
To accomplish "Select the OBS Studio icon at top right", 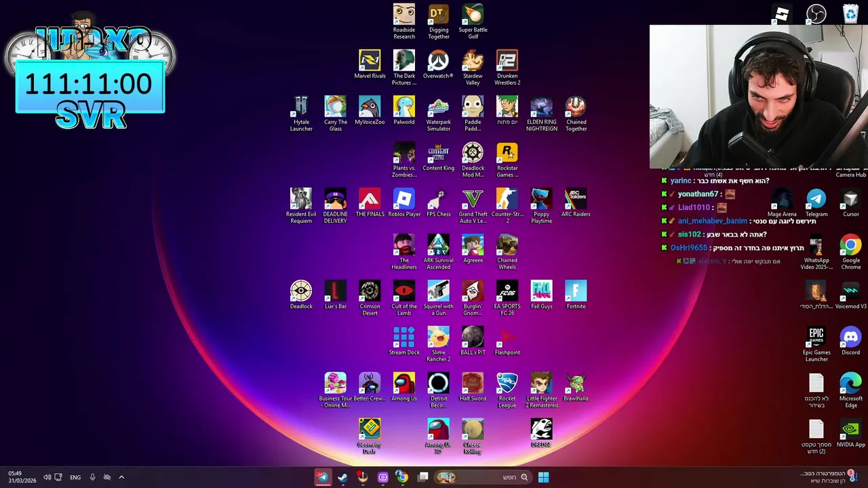I will [x=816, y=14].
